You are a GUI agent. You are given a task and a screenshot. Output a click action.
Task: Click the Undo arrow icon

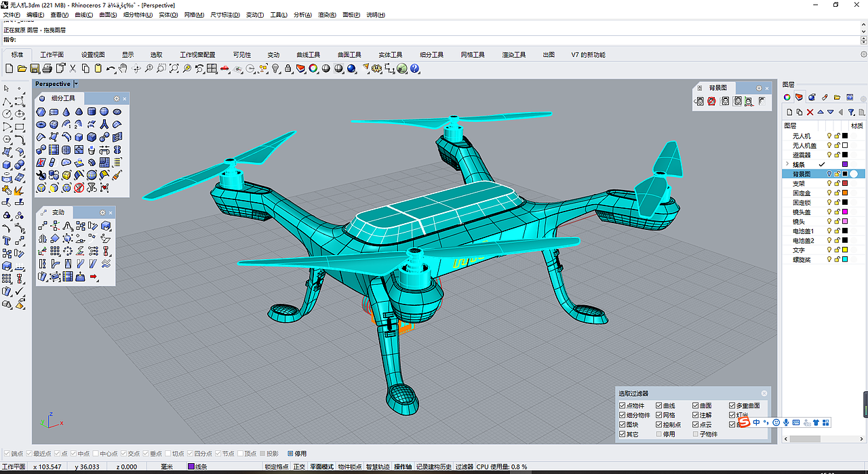pyautogui.click(x=111, y=68)
